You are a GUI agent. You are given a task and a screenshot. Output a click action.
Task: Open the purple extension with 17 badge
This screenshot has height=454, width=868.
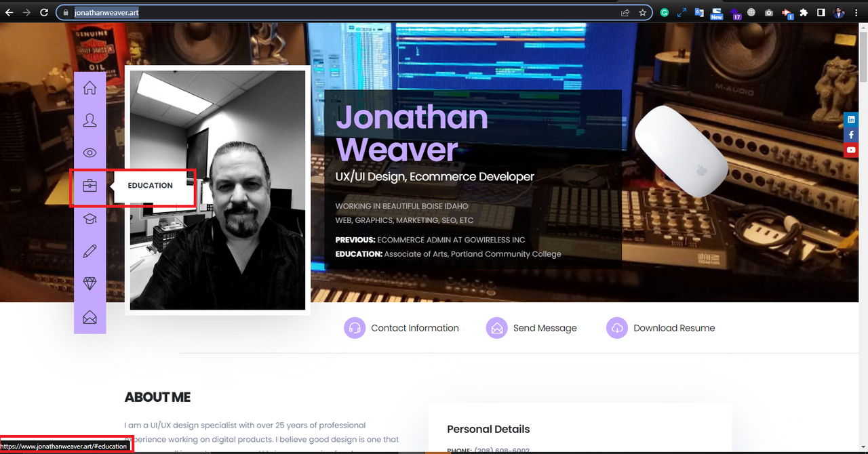[735, 13]
